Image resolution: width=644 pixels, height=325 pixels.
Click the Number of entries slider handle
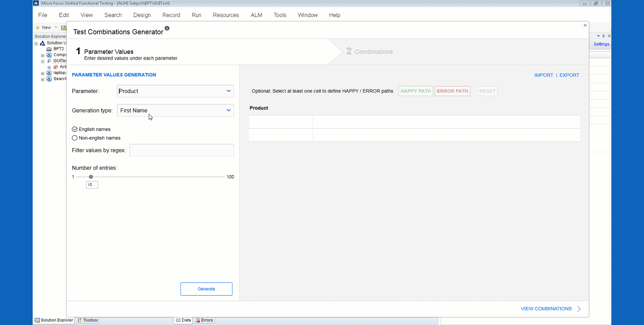91,177
